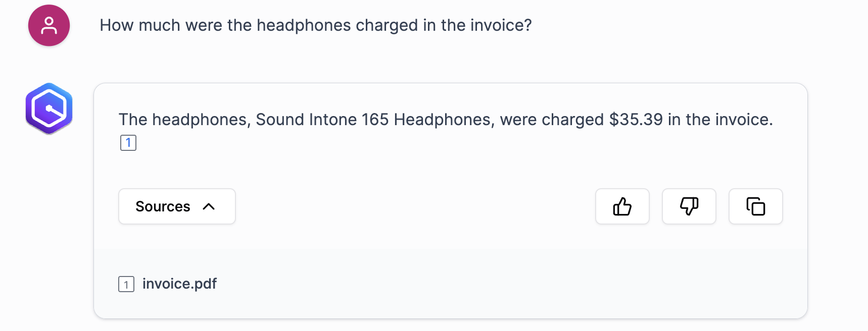Click the Sound Intone 165 Headphones text

tap(373, 120)
